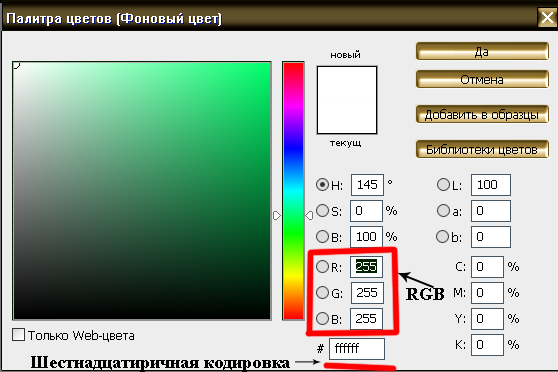
Task: Click the K black percent field
Action: tap(487, 345)
